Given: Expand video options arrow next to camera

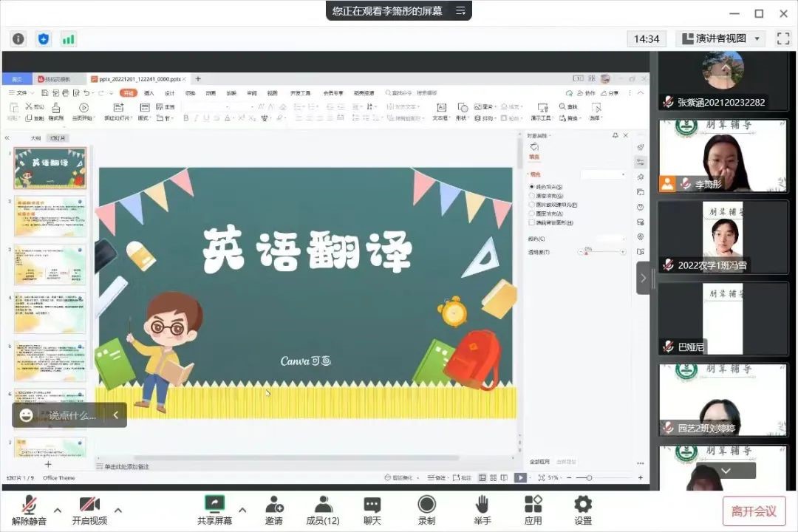Looking at the screenshot, I should [118, 510].
